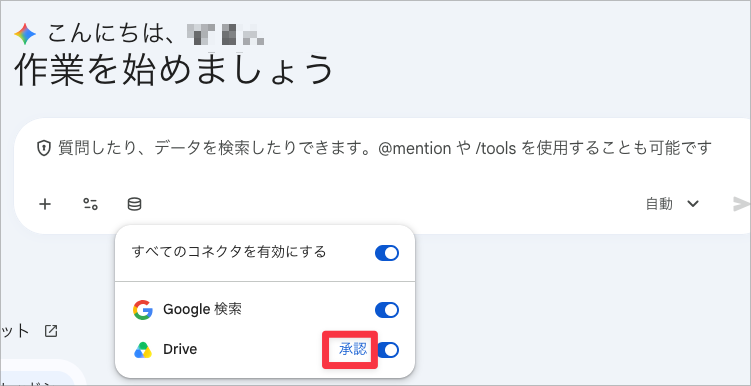Select the Drive connector row label

(180, 350)
